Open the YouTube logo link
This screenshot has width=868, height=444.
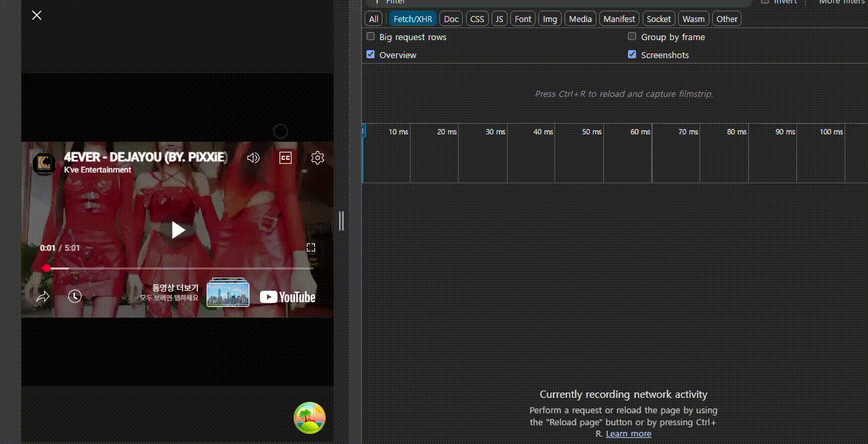tap(288, 297)
